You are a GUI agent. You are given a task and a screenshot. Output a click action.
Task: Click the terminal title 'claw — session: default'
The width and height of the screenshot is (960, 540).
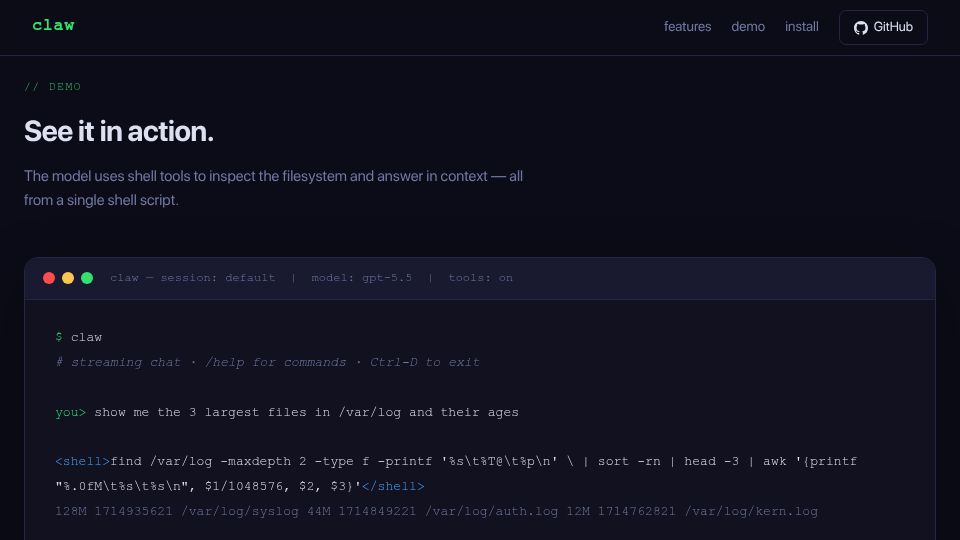tap(192, 278)
